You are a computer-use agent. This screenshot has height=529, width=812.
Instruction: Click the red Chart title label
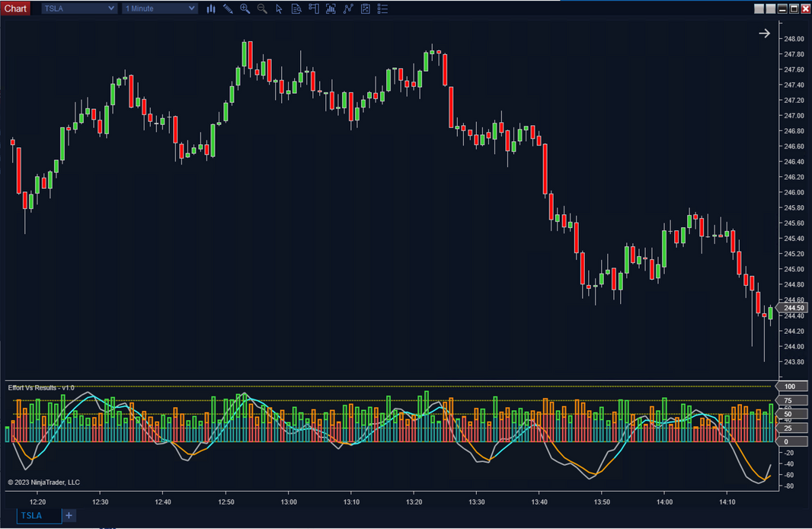(x=15, y=8)
